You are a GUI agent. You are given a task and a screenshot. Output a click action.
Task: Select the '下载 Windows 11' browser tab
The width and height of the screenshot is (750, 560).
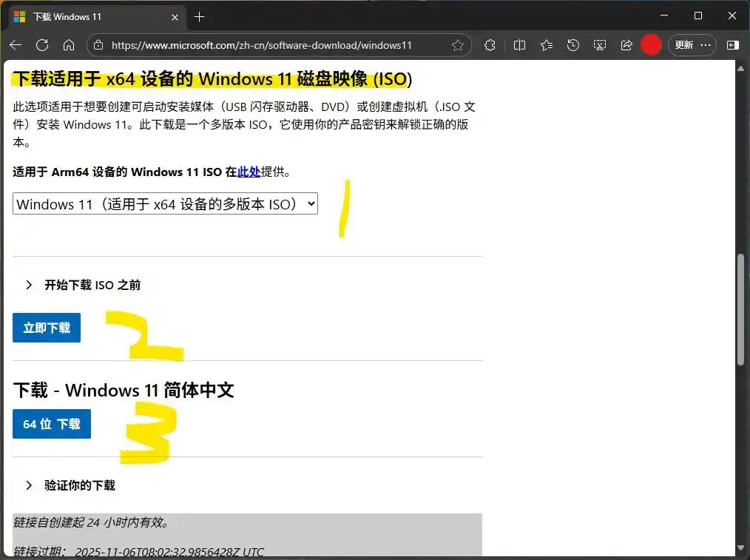point(89,16)
